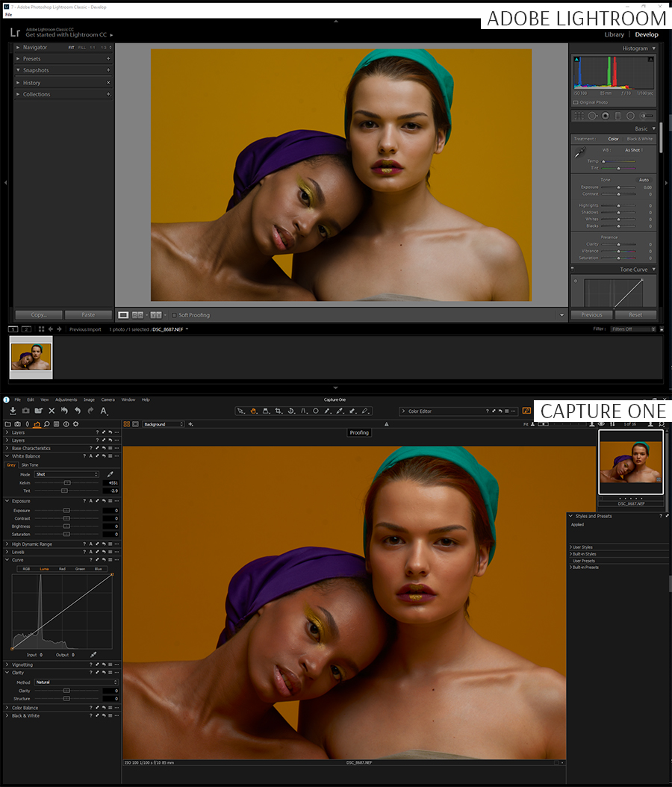This screenshot has width=672, height=787.
Task: Toggle Capture One's Proofing button
Action: [x=359, y=432]
